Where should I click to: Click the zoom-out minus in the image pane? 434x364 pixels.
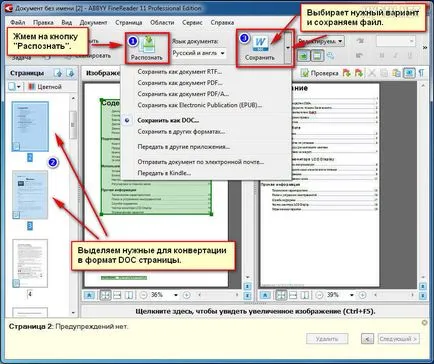click(x=144, y=295)
